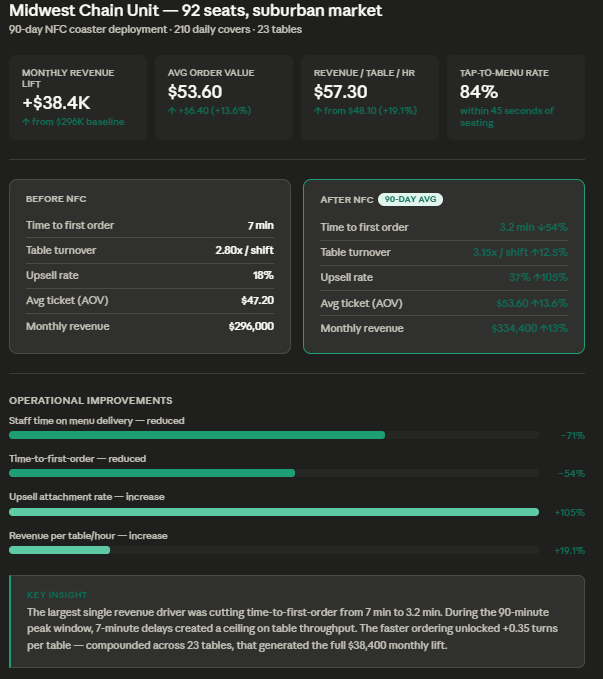Click the Staff time on menu delivery progress bar
The width and height of the screenshot is (603, 679).
point(274,435)
